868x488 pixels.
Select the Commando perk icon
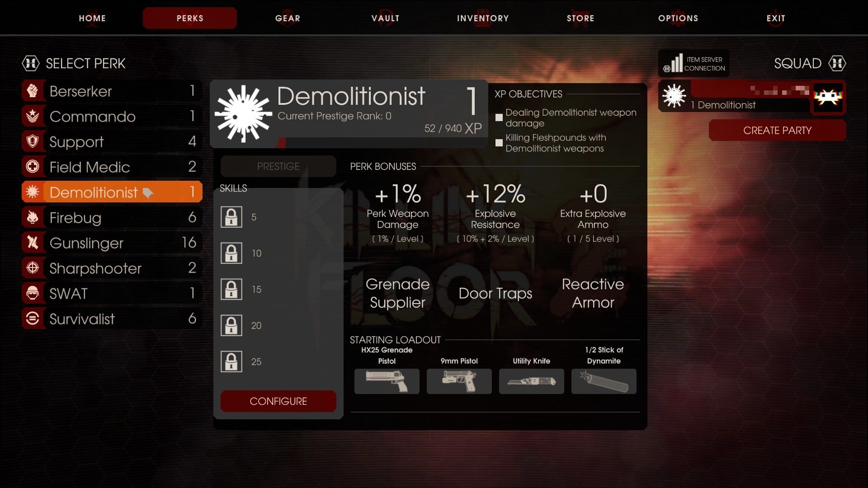pos(32,116)
